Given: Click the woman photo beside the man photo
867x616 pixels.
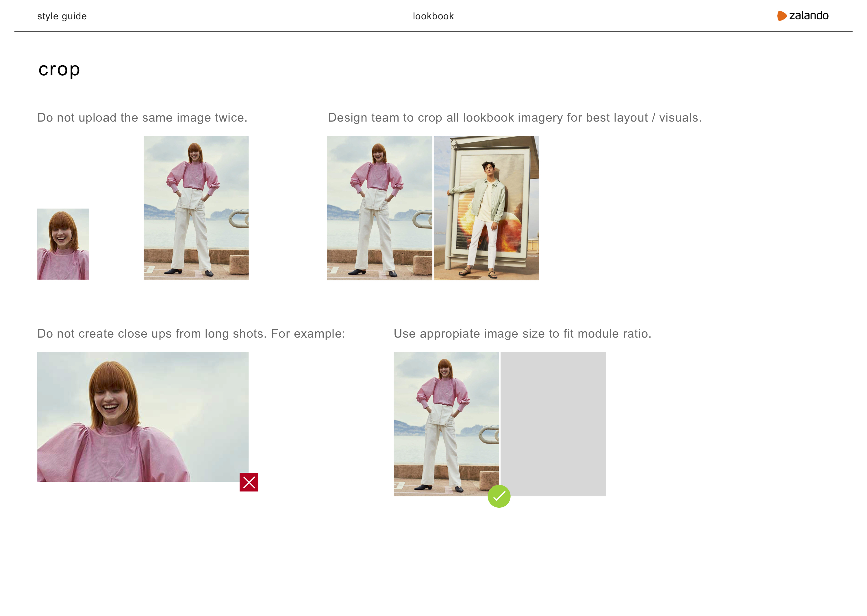Looking at the screenshot, I should 379,208.
